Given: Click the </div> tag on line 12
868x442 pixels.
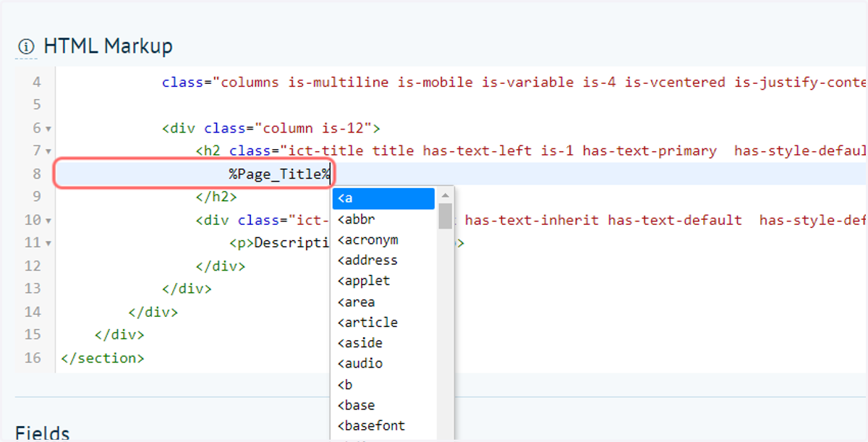Looking at the screenshot, I should coord(221,266).
